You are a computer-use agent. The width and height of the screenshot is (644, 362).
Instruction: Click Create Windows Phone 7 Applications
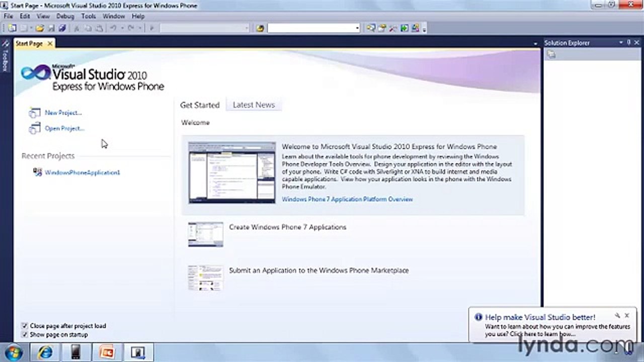[287, 227]
